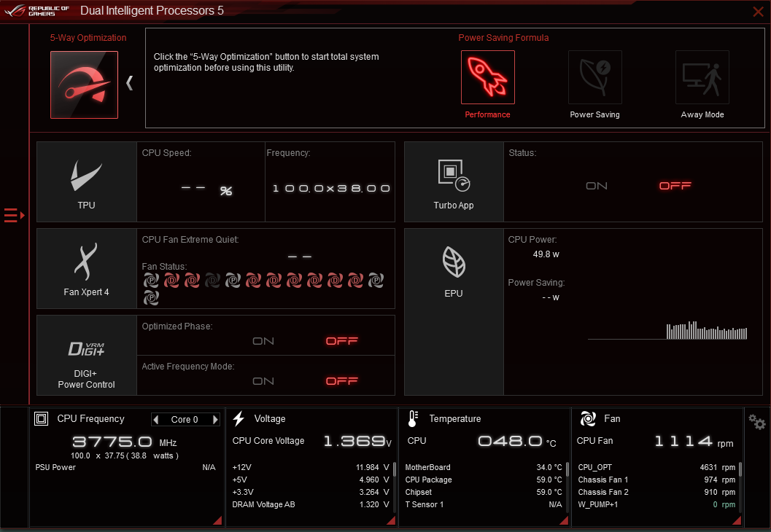Select the Away Mode icon

tap(702, 77)
